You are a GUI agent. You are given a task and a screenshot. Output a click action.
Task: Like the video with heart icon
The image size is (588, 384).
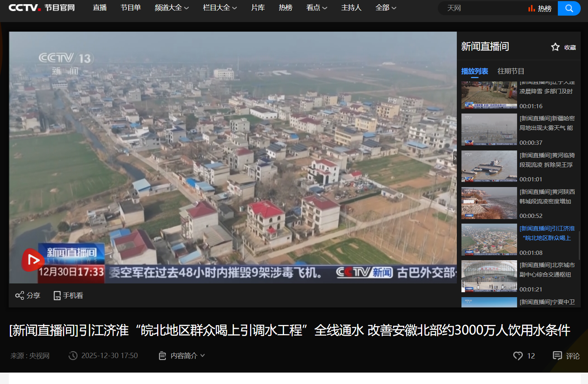pyautogui.click(x=518, y=355)
